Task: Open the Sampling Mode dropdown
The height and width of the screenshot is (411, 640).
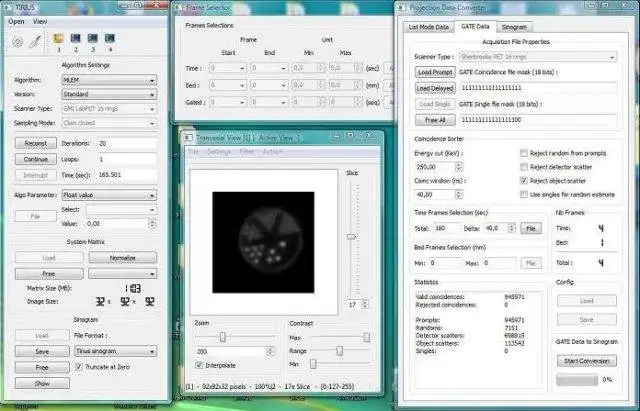Action: click(x=109, y=123)
